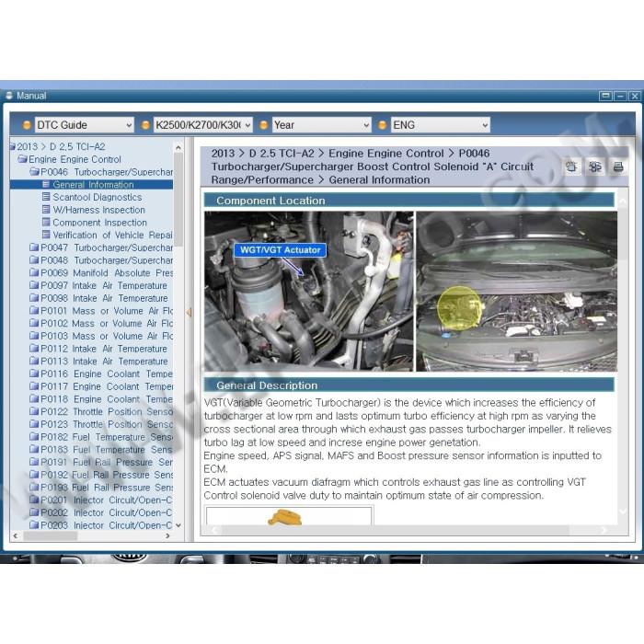Click tree panel horizontal scroll left arrow

click(x=16, y=535)
